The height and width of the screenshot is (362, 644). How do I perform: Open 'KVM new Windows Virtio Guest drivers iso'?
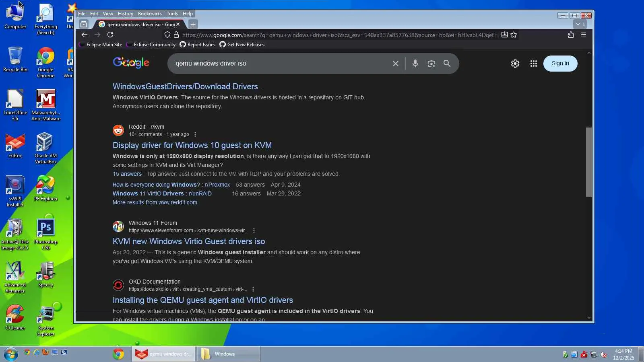pyautogui.click(x=189, y=241)
